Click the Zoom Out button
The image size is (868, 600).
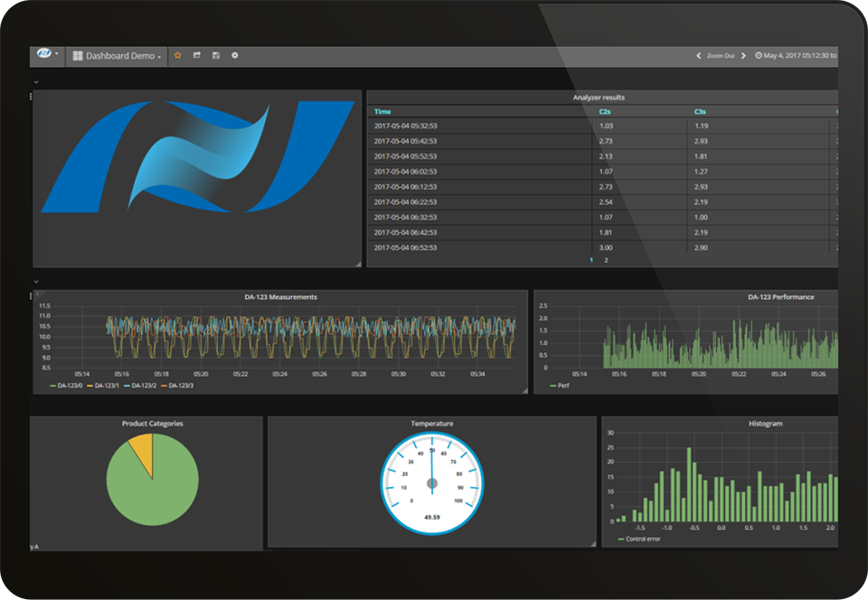point(721,56)
